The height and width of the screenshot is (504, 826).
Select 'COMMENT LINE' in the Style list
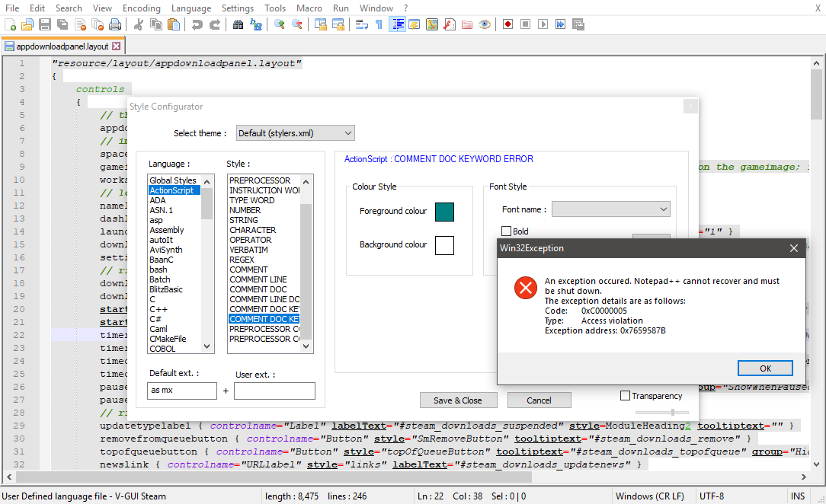(x=258, y=279)
